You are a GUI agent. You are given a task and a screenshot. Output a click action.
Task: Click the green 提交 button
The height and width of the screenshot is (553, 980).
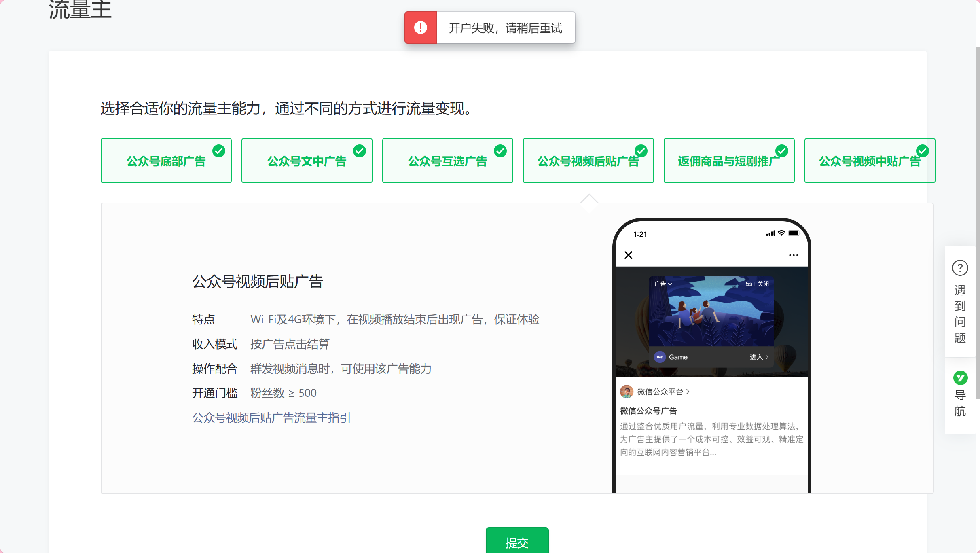[517, 540]
